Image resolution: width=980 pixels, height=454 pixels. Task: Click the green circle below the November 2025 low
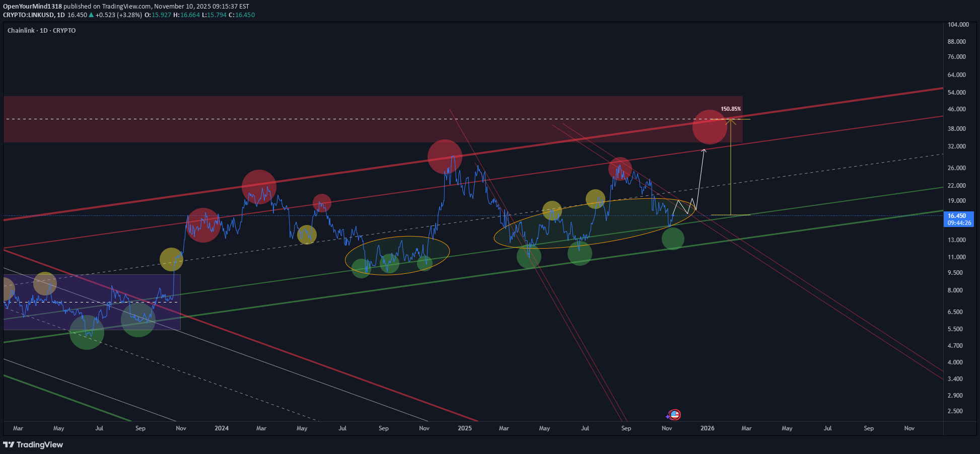coord(673,239)
